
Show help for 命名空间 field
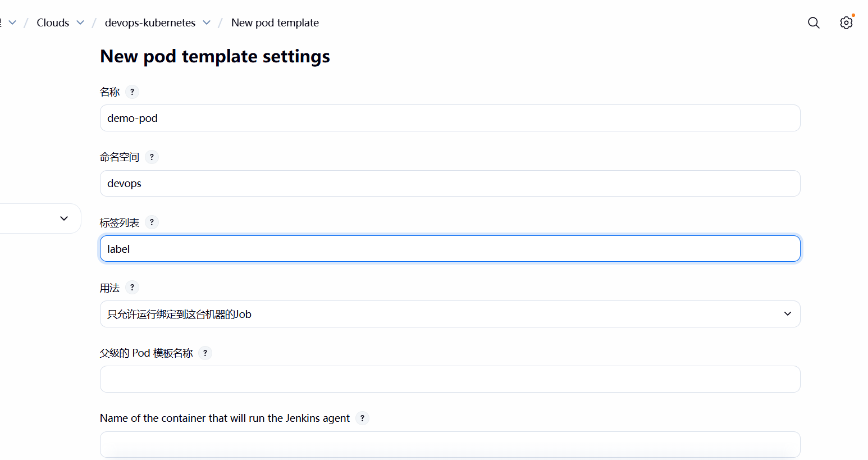pos(152,157)
